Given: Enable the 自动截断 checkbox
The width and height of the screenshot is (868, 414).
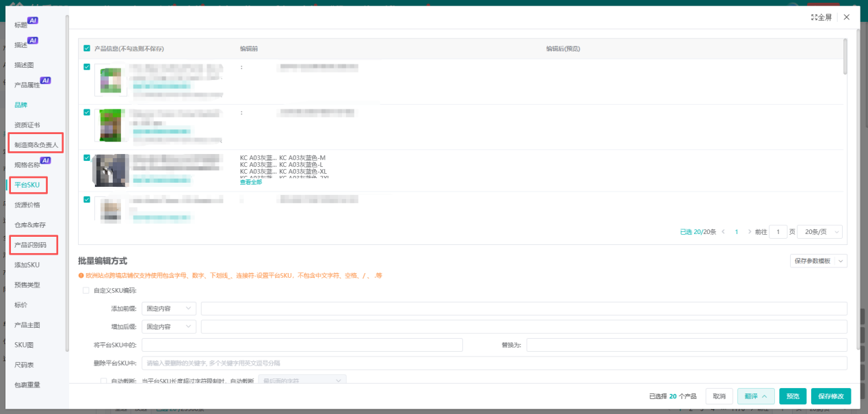Looking at the screenshot, I should coord(104,381).
